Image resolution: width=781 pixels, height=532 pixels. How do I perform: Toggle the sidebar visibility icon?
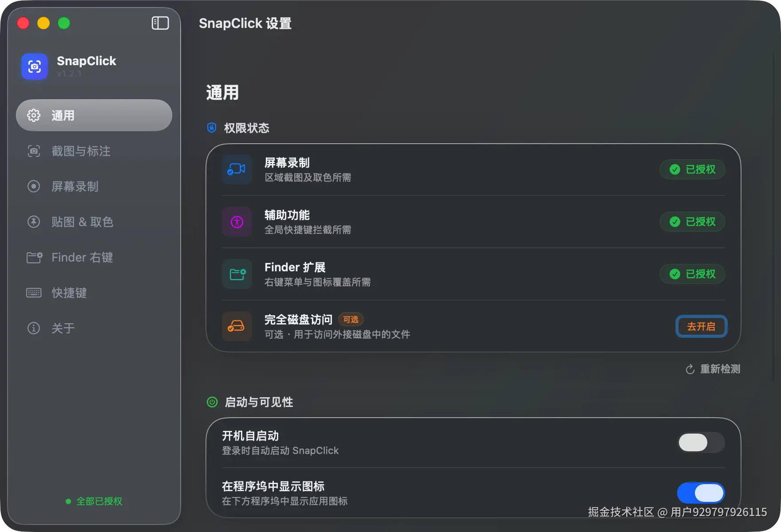point(160,23)
